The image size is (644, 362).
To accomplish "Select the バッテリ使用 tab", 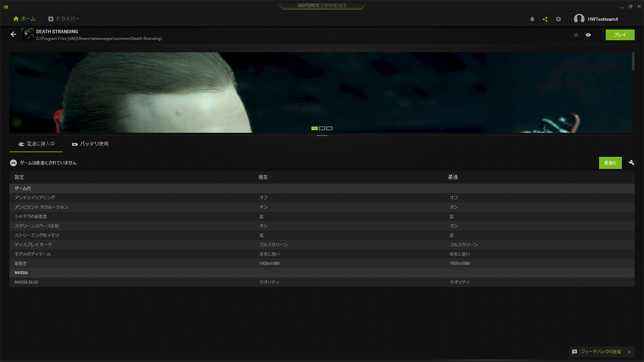I will click(90, 144).
